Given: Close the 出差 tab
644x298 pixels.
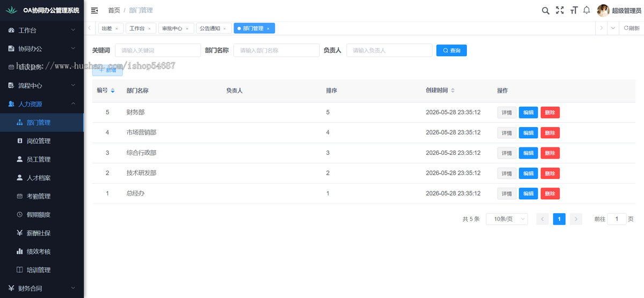Looking at the screenshot, I should click(116, 28).
